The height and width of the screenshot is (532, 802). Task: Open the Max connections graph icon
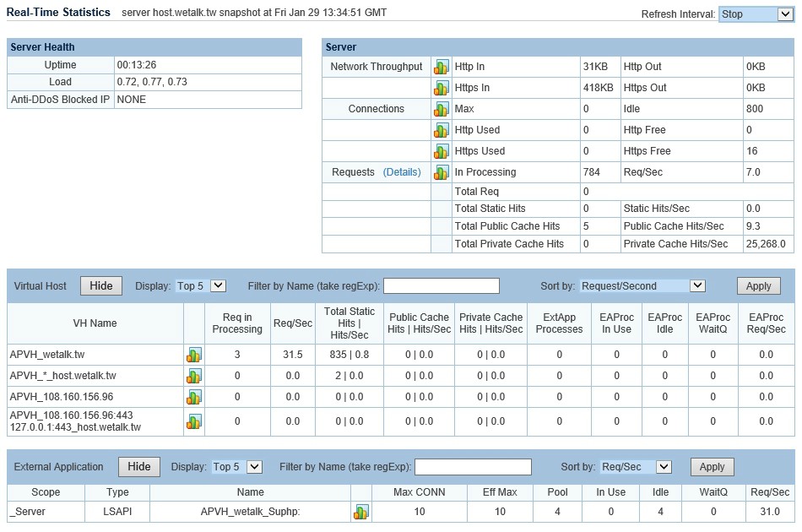[x=441, y=109]
